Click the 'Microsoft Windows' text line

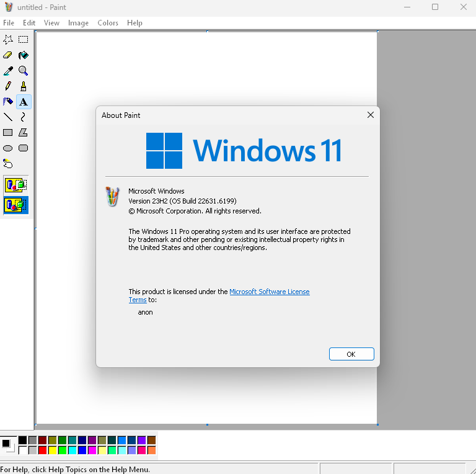156,191
